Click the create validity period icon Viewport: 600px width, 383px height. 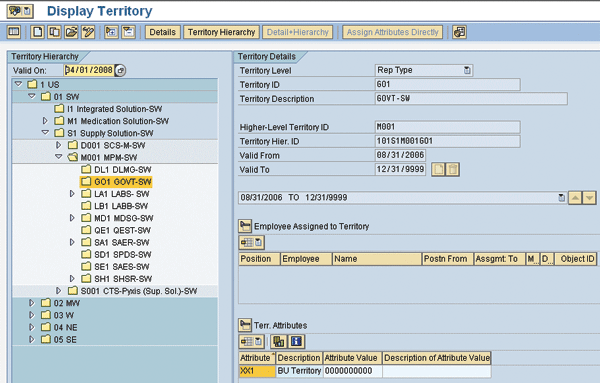(439, 169)
